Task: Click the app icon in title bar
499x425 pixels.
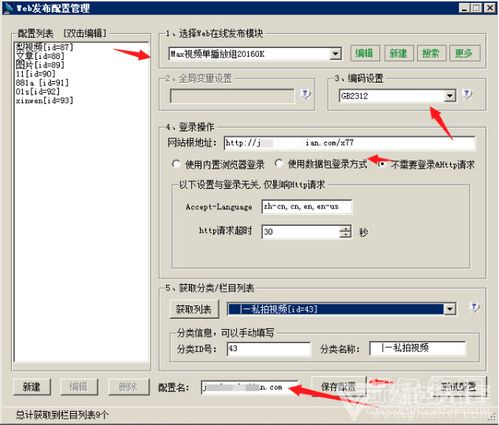Action: click(x=9, y=8)
